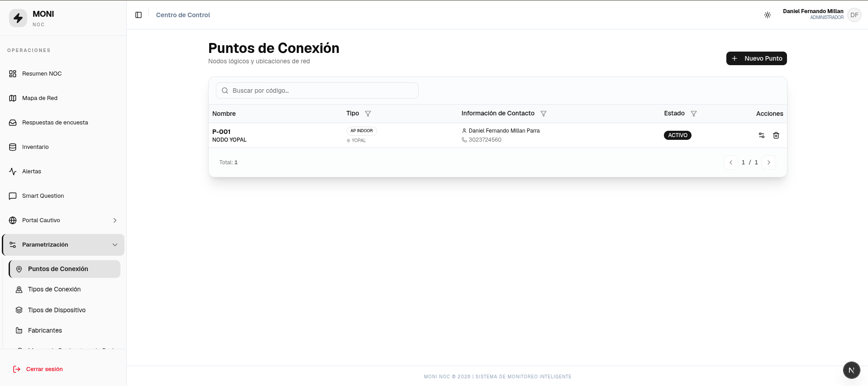Open Resumen NOC in sidebar

point(63,74)
